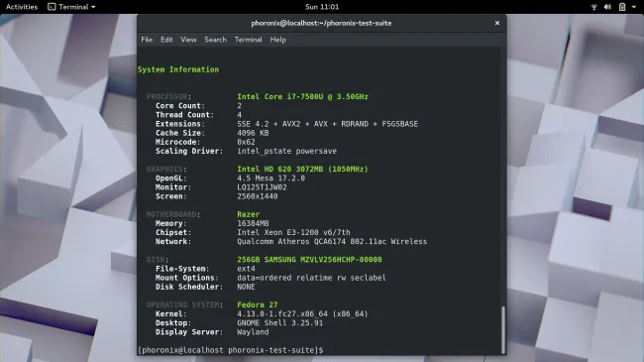This screenshot has height=362, width=644.
Task: Click the 'Wayland' display server value
Action: (253, 332)
